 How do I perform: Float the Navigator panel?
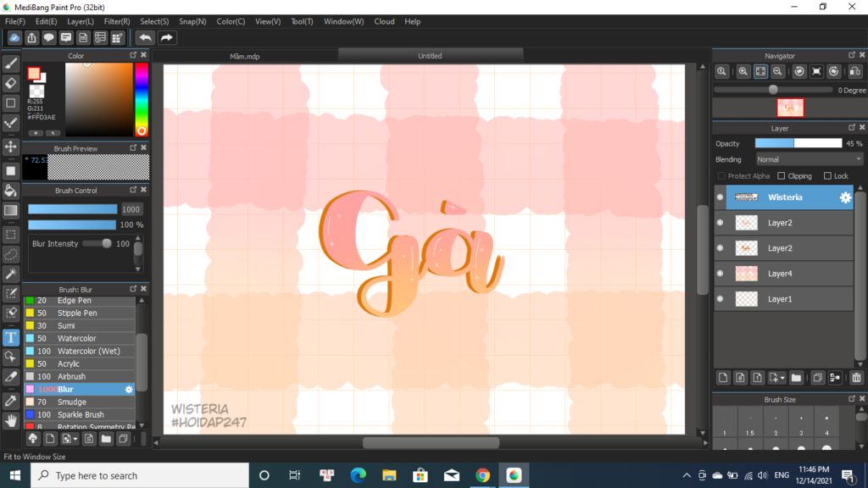(851, 55)
